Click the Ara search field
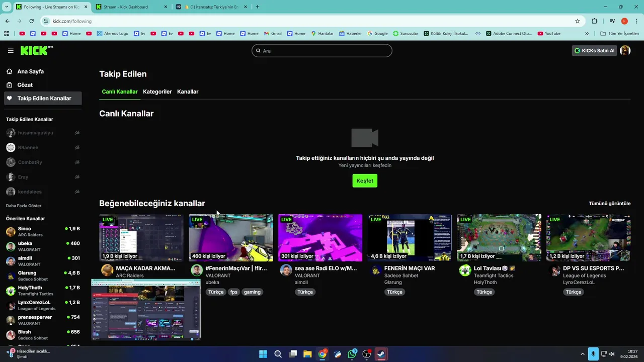The height and width of the screenshot is (362, 644). click(x=322, y=51)
